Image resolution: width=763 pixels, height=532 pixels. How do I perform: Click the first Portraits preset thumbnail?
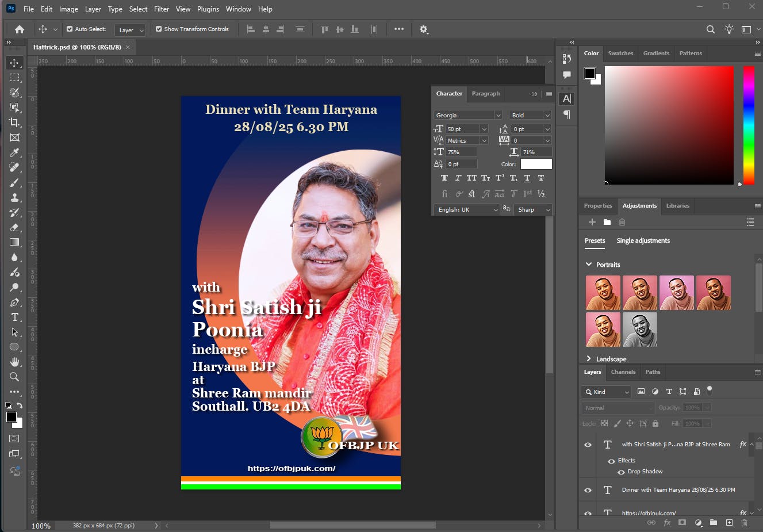603,293
